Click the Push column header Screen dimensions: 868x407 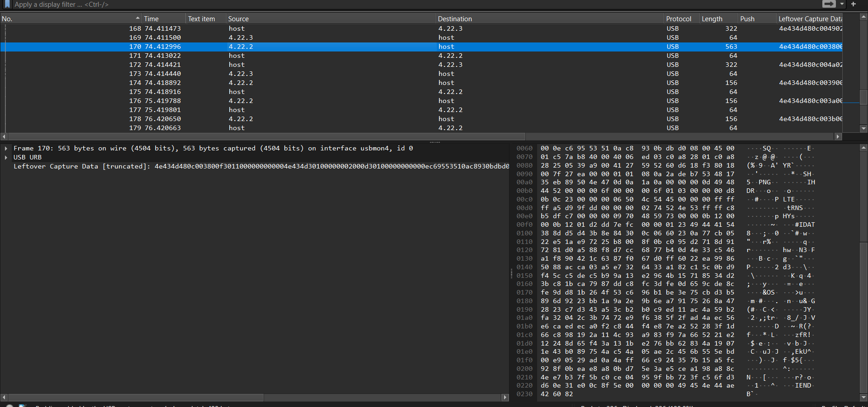(x=757, y=19)
